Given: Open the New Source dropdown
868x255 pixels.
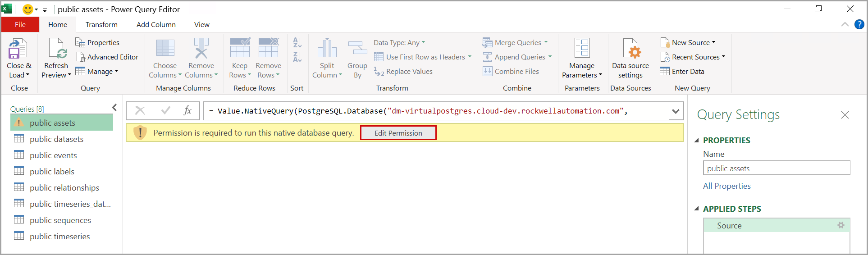Looking at the screenshot, I should pyautogui.click(x=688, y=43).
